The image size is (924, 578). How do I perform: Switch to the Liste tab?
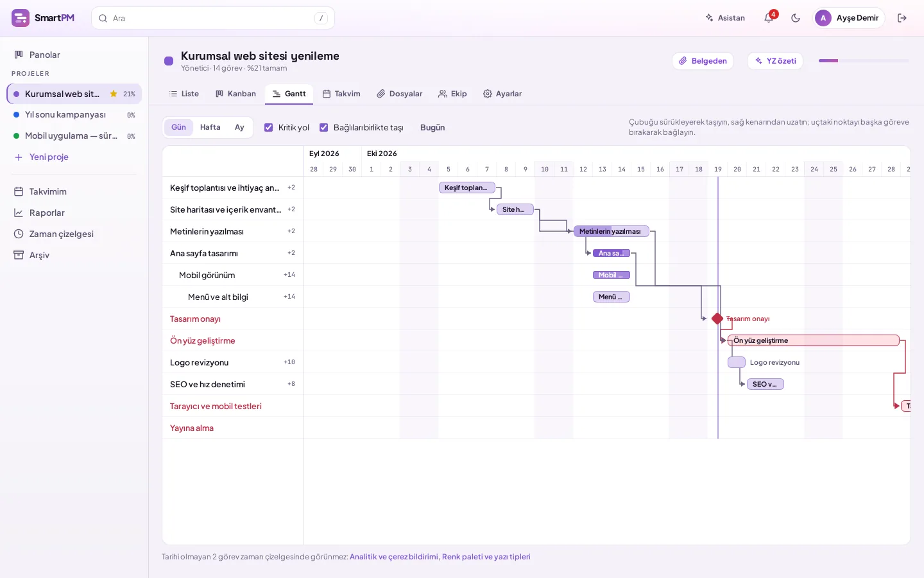(184, 94)
